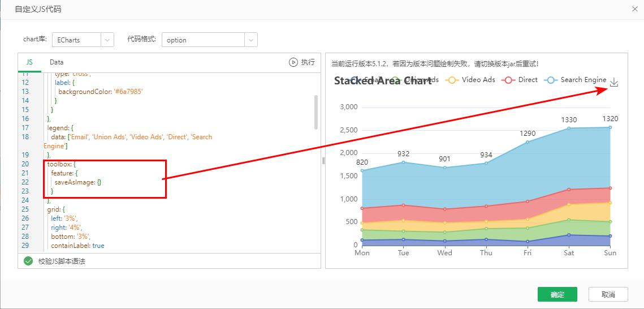This screenshot has height=309, width=644.
Task: Confirm with the 确定 button
Action: 557,294
